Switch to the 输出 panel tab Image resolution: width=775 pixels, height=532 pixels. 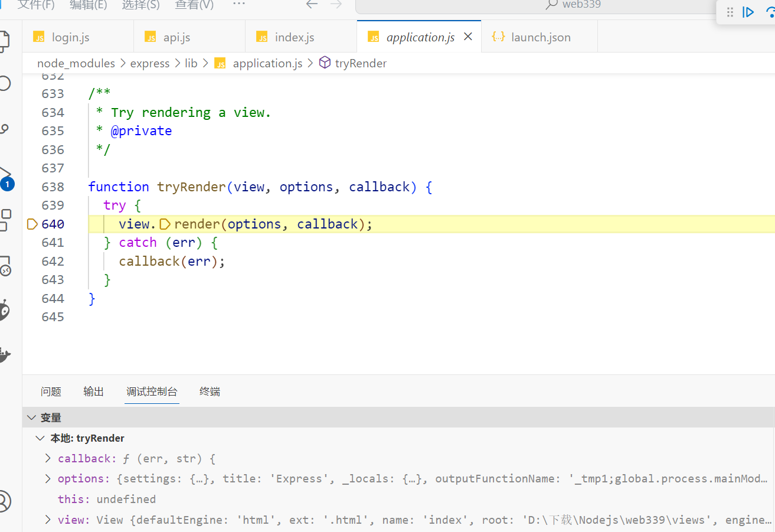(x=94, y=391)
